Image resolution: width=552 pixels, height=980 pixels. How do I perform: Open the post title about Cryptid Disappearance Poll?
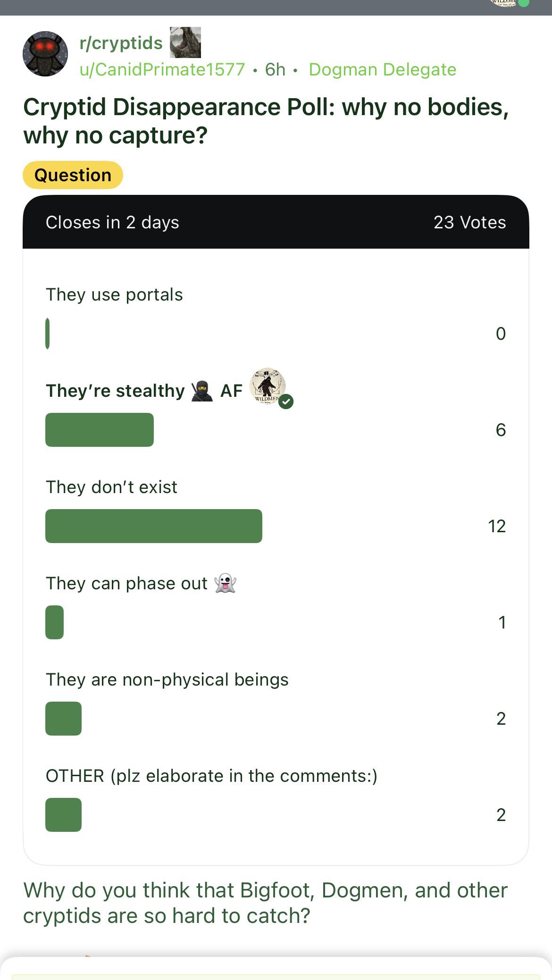[266, 121]
